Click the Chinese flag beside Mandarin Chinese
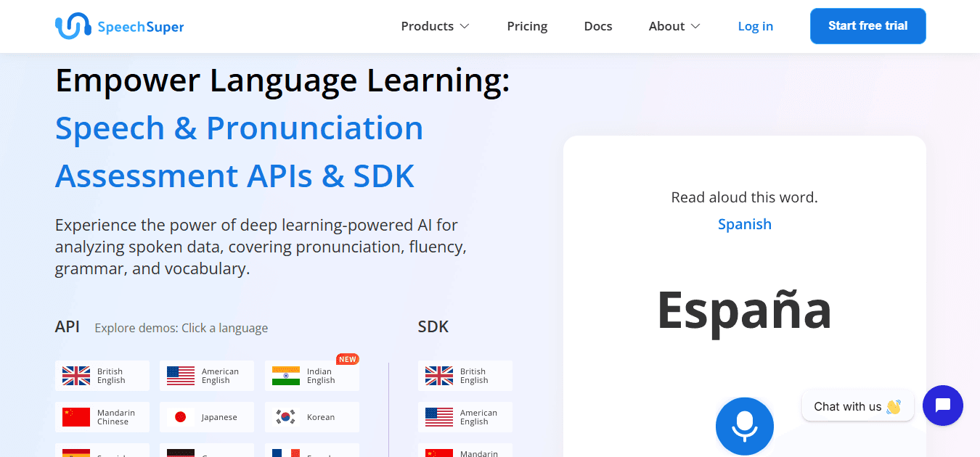 tap(76, 417)
